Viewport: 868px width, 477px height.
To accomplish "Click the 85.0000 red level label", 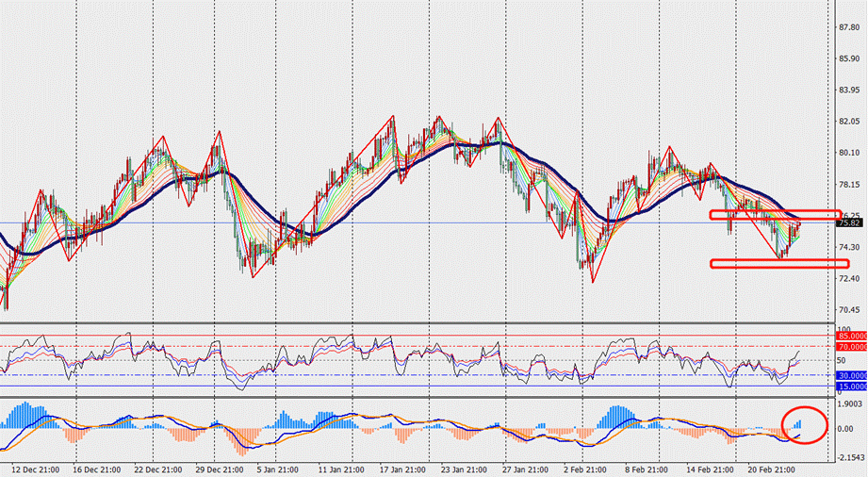I will coord(850,336).
